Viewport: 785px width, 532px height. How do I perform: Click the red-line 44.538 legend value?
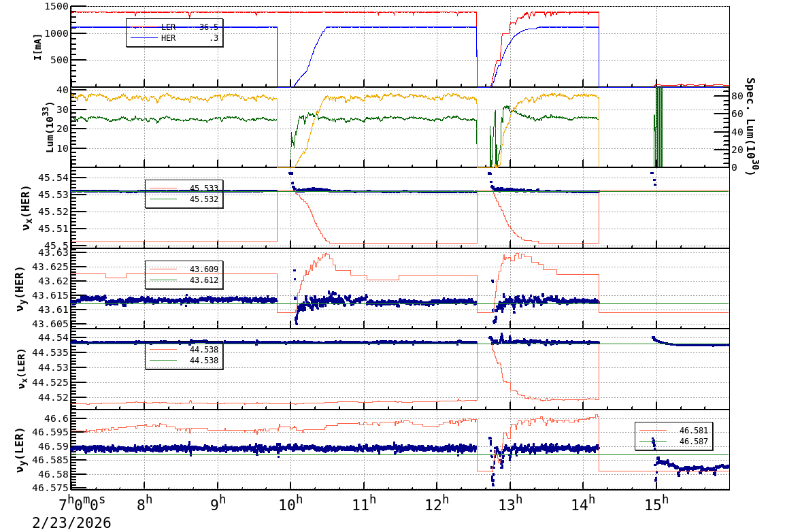[204, 350]
